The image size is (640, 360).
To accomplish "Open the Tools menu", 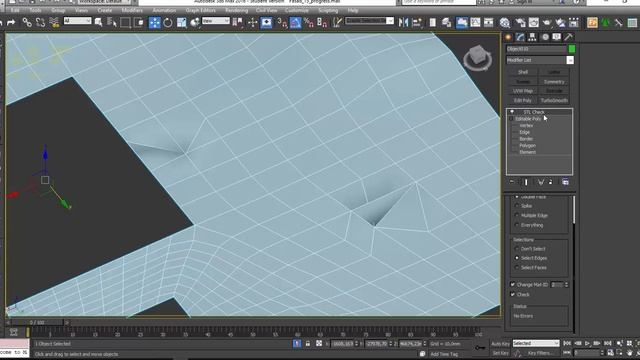I will 36,10.
